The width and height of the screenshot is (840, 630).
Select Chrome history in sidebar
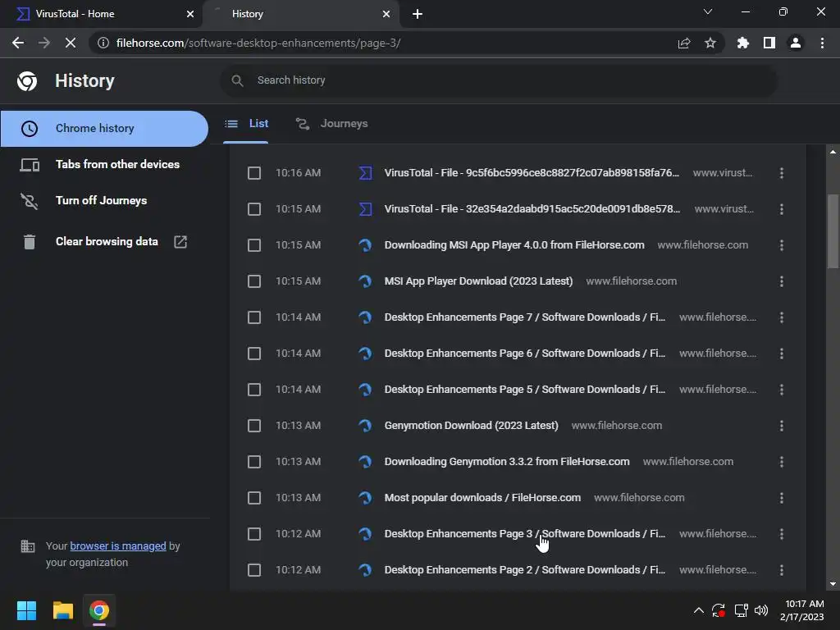[104, 129]
